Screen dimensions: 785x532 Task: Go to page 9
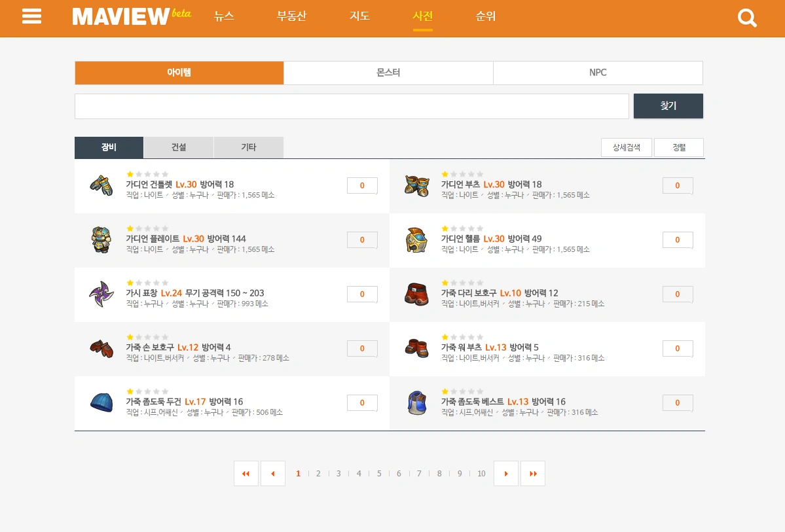(460, 474)
